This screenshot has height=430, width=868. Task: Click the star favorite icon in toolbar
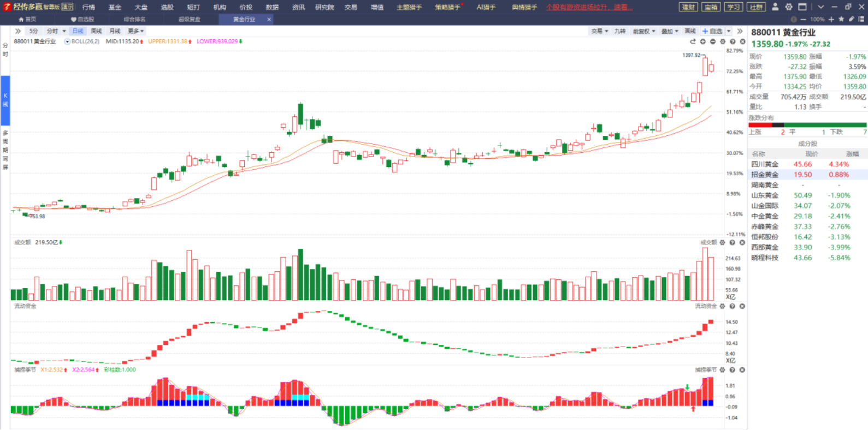[841, 19]
